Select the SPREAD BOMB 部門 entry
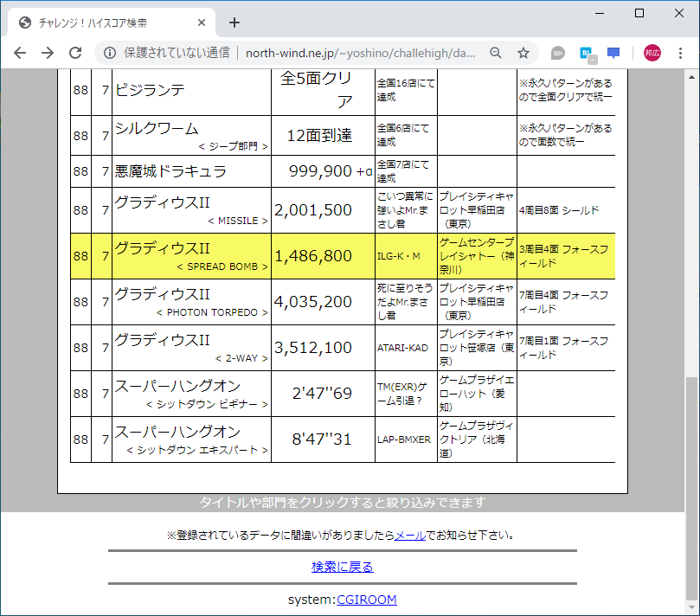Screen dimensions: 700x616 coord(223,266)
